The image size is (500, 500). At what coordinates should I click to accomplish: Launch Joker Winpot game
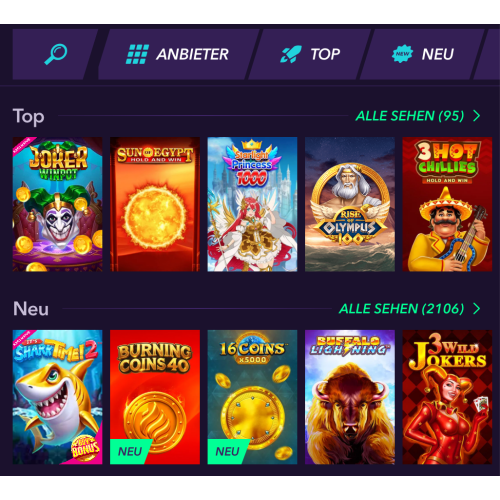point(58,204)
